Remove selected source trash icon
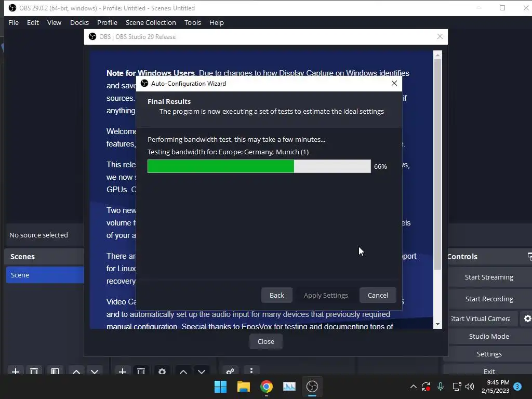532x399 pixels. 141,371
